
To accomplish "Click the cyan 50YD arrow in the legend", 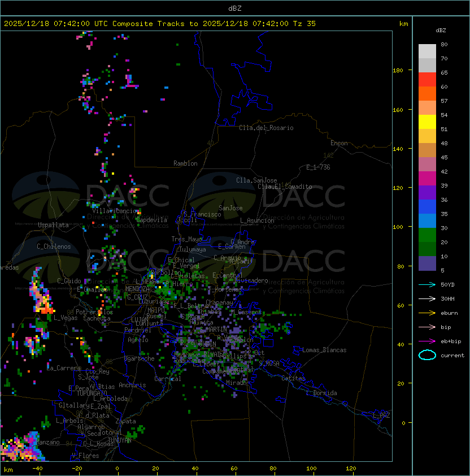I will pyautogui.click(x=427, y=284).
